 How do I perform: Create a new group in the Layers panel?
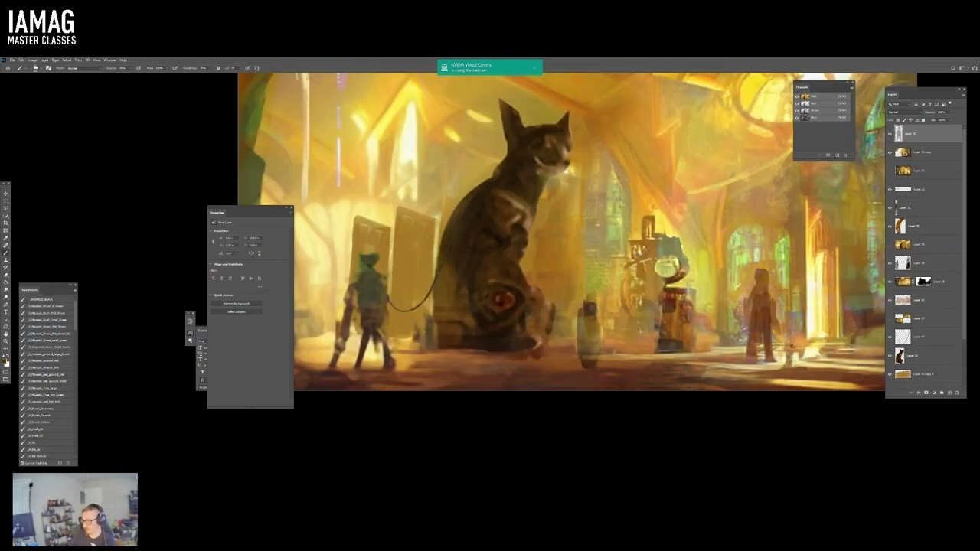(942, 393)
